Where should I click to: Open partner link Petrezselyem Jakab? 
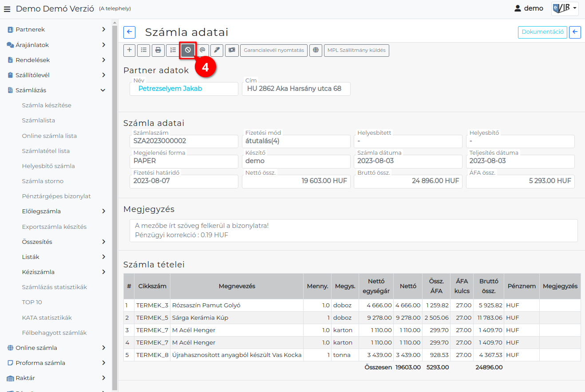click(x=170, y=89)
